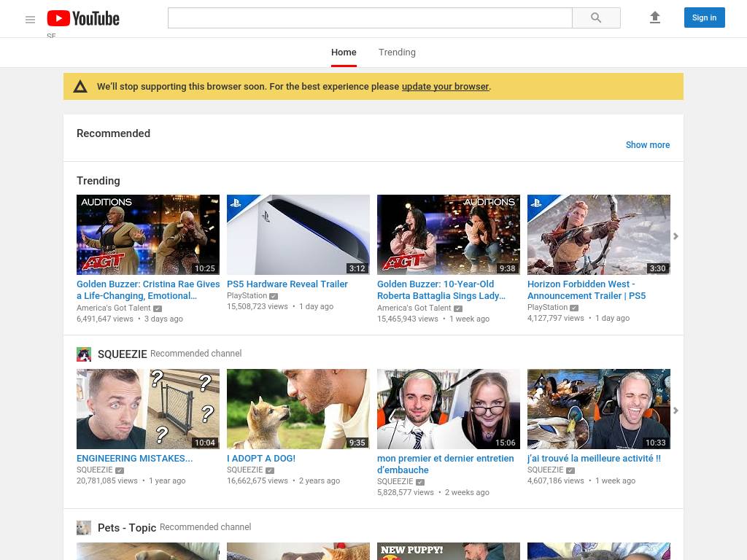Open the hamburger guide menu
This screenshot has width=747, height=560.
[x=30, y=20]
